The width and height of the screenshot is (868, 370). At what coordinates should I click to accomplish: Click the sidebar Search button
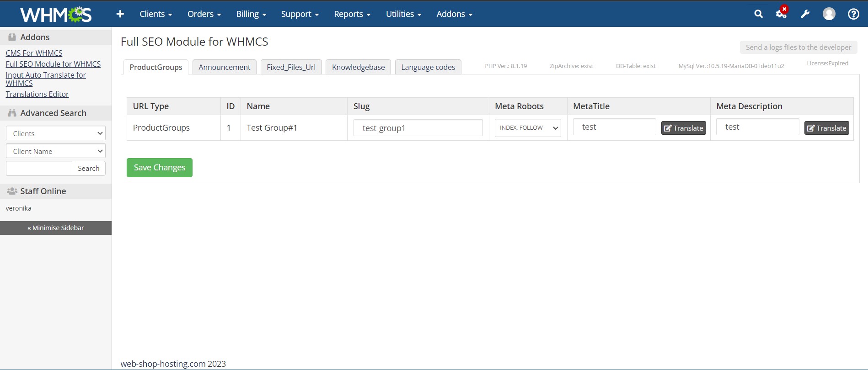pyautogui.click(x=89, y=168)
